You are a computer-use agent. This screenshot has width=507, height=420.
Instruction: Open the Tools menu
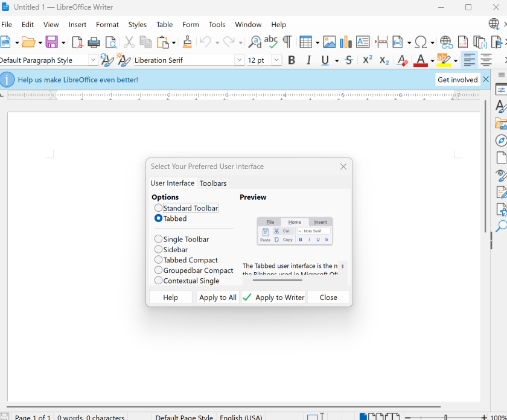pyautogui.click(x=217, y=25)
